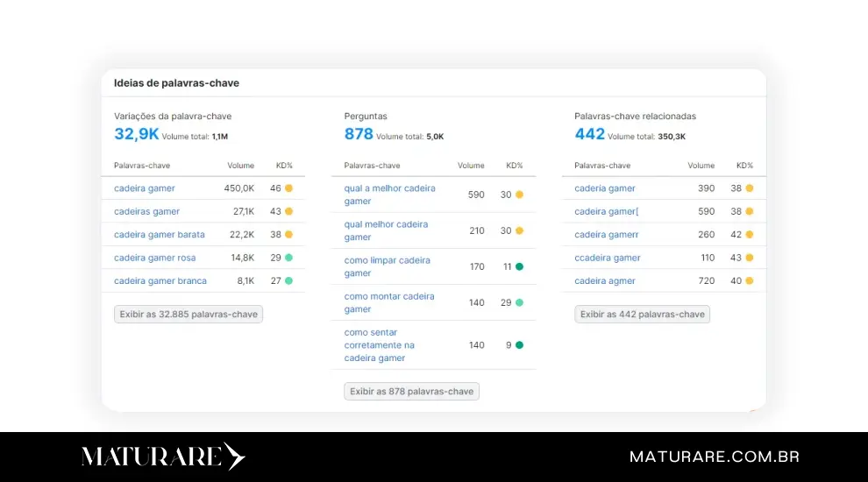Click the MATURARE.COM.BR website address

(x=714, y=457)
